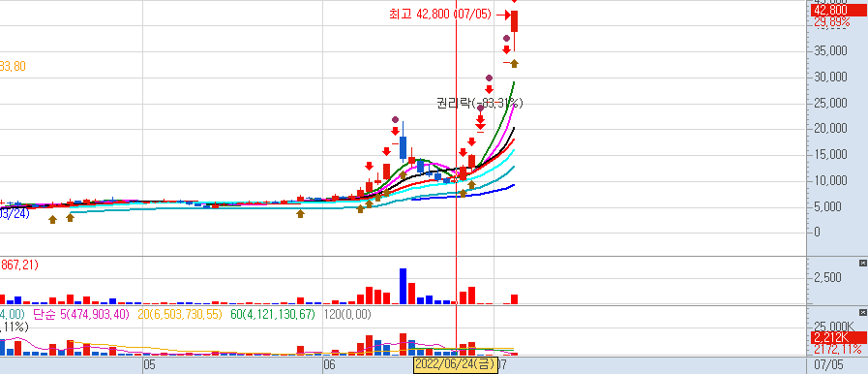Click the 2,212K volume value tag

click(838, 337)
